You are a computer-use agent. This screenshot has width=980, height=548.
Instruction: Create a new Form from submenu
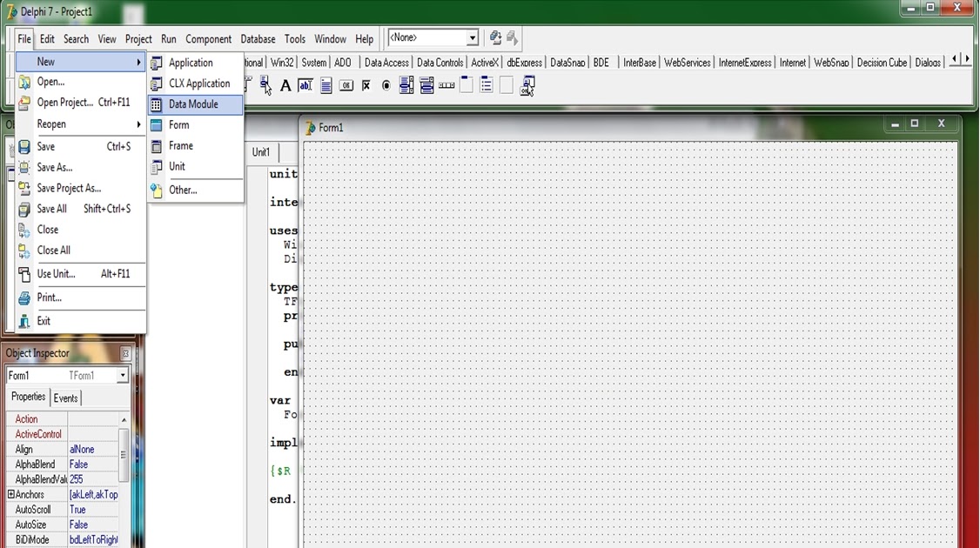[x=196, y=125]
